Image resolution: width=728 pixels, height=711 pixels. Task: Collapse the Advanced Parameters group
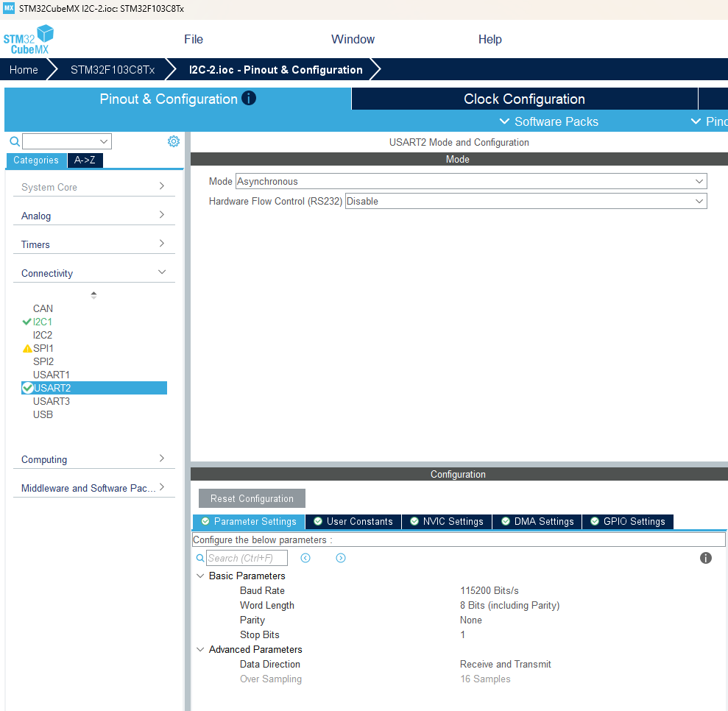coord(200,649)
